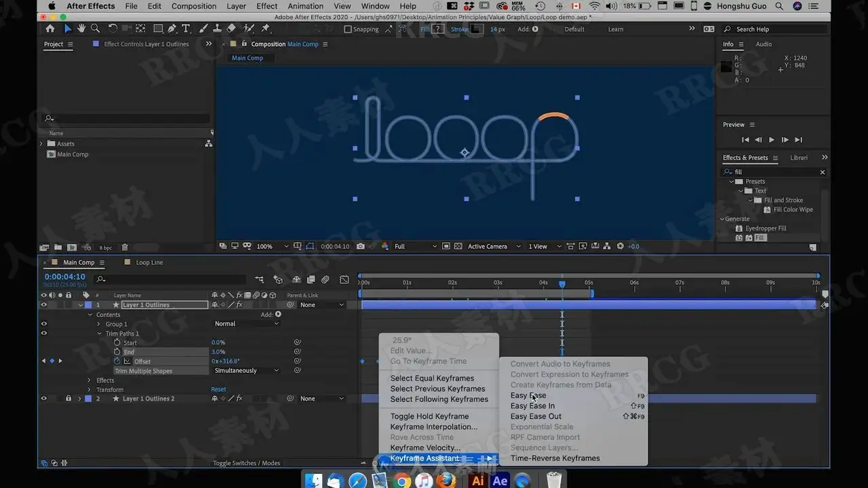Select the Type tool

[186, 28]
